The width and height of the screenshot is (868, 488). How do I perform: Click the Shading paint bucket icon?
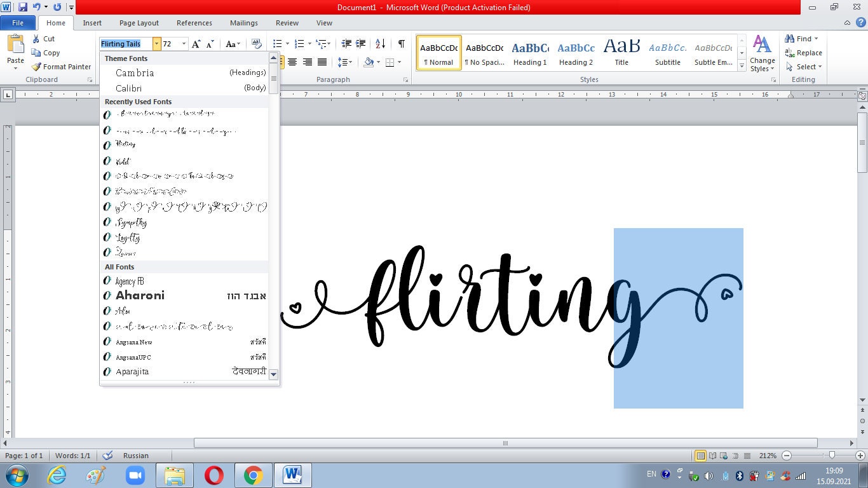pos(369,62)
